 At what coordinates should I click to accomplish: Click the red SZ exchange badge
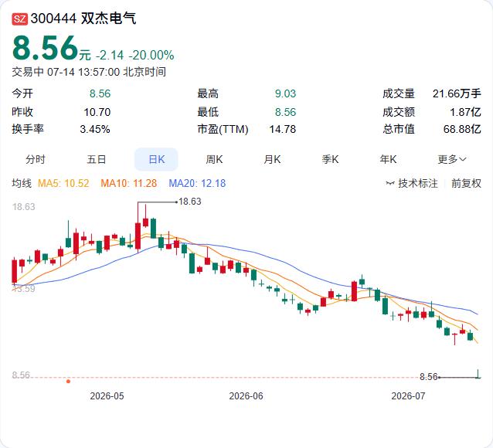coord(20,19)
